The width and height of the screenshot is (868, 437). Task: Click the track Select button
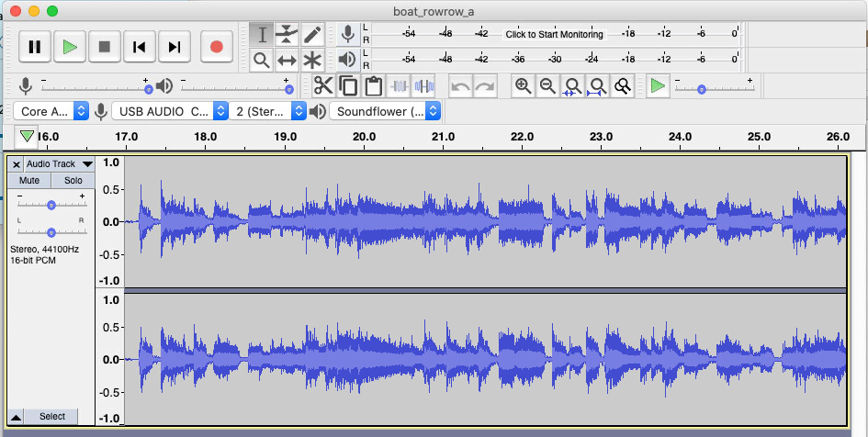tap(52, 416)
